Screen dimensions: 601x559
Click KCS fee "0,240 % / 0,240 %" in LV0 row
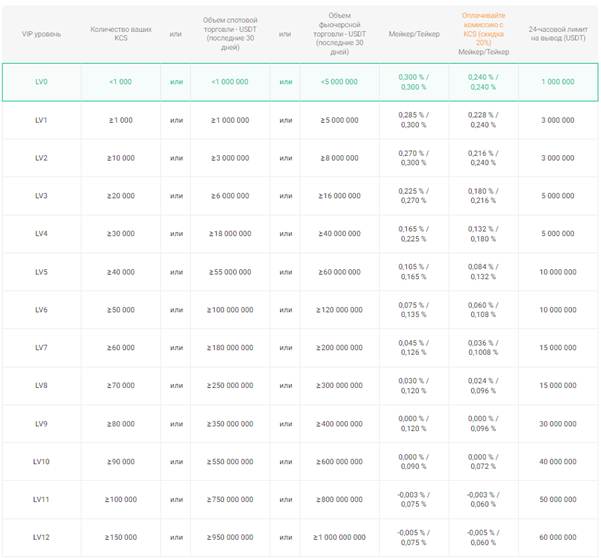click(x=483, y=82)
